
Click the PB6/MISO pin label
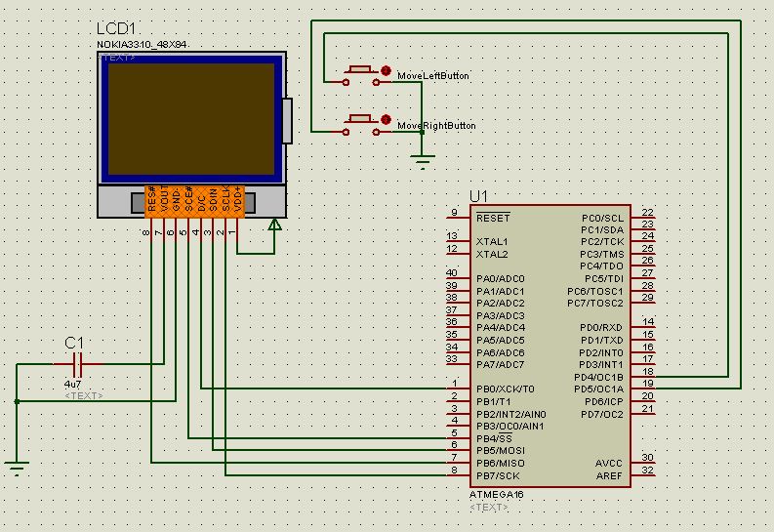501,464
